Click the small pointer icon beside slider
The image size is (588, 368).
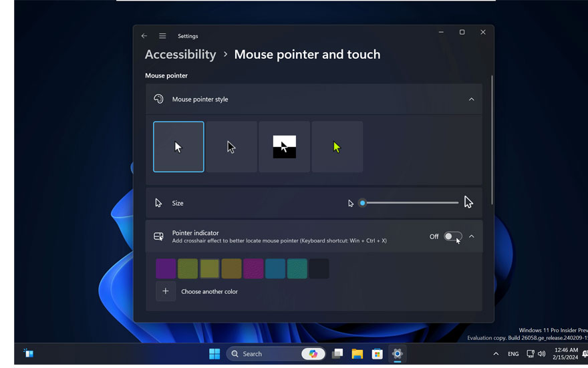[351, 204]
